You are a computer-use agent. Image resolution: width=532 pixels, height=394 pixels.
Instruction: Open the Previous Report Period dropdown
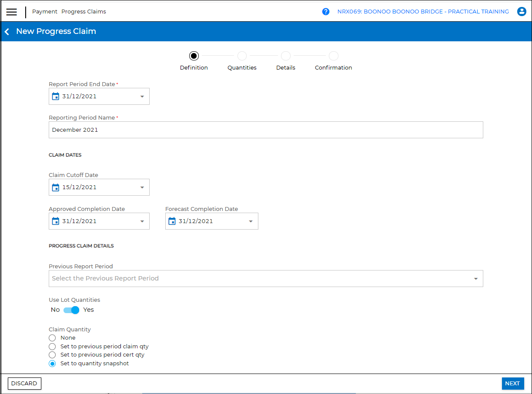tap(266, 278)
